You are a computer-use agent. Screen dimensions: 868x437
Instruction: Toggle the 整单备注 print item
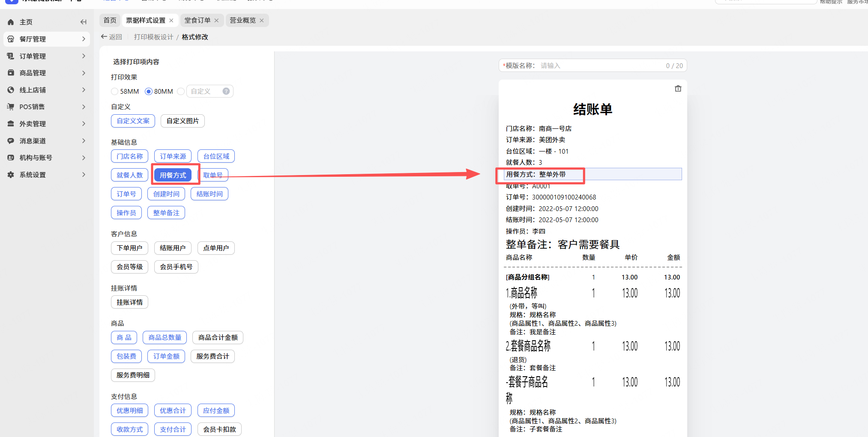pyautogui.click(x=167, y=213)
